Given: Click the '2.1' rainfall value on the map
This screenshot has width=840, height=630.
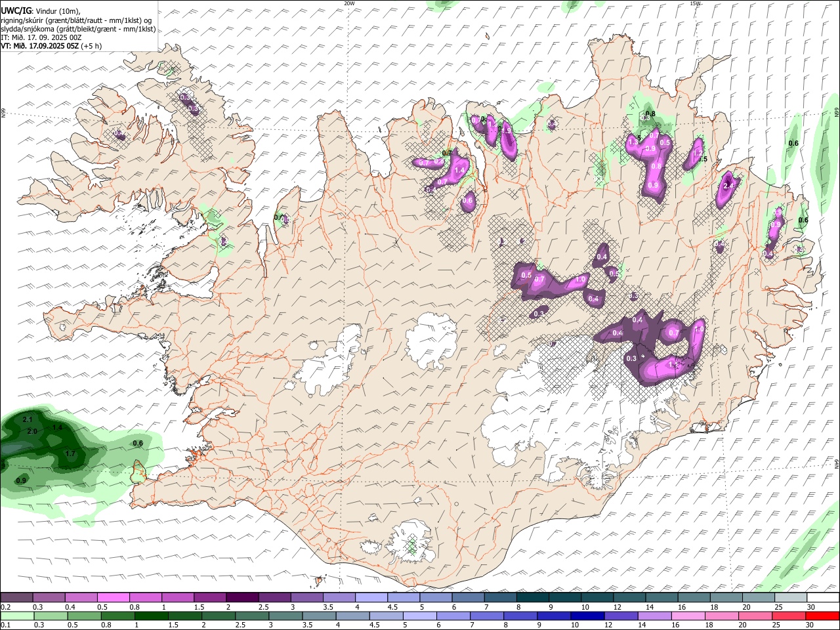Looking at the screenshot, I should pos(28,419).
